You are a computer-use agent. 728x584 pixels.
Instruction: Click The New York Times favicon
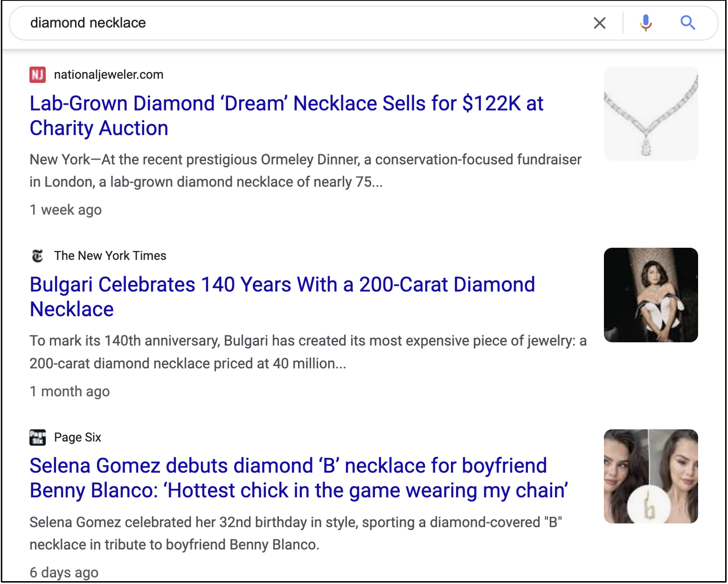point(38,256)
